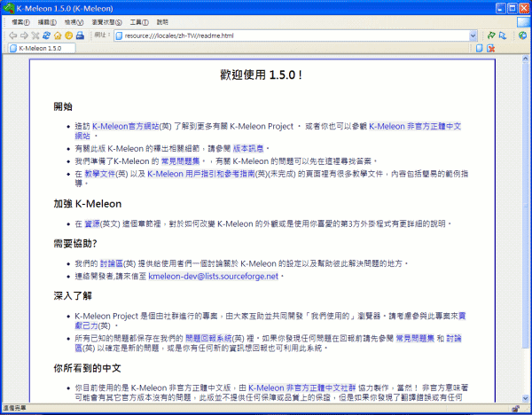The width and height of the screenshot is (532, 415).
Task: Click the scrollbar up arrow
Action: (525, 59)
